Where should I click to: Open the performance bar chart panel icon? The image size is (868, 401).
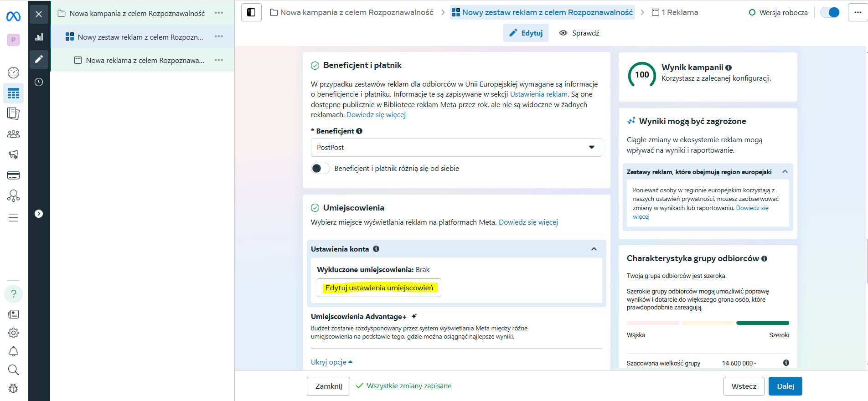39,37
